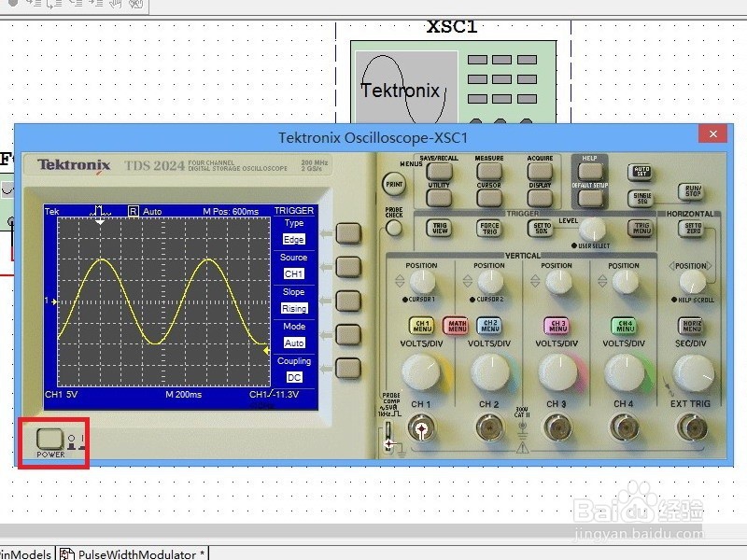
Task: Toggle the RUN/STOP button
Action: click(x=692, y=191)
